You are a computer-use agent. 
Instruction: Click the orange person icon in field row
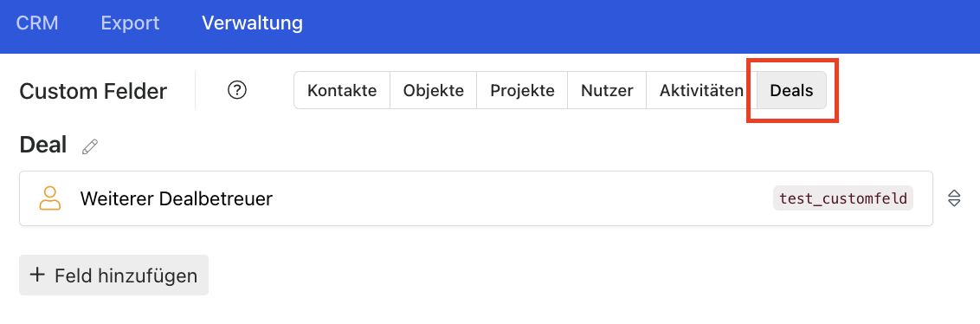pos(50,198)
